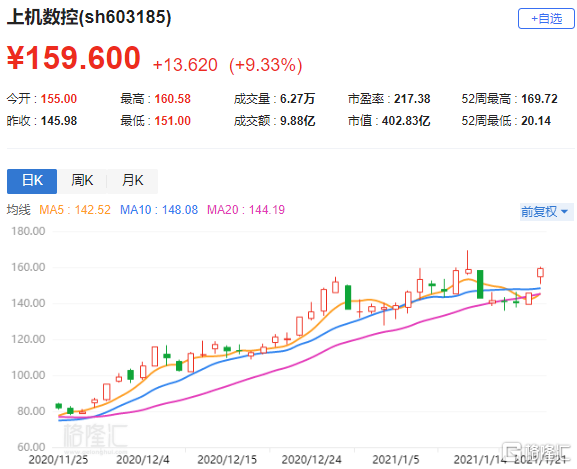This screenshot has width=577, height=469.
Task: Click the MA10 : 148.08 indicator
Action: pos(159,210)
